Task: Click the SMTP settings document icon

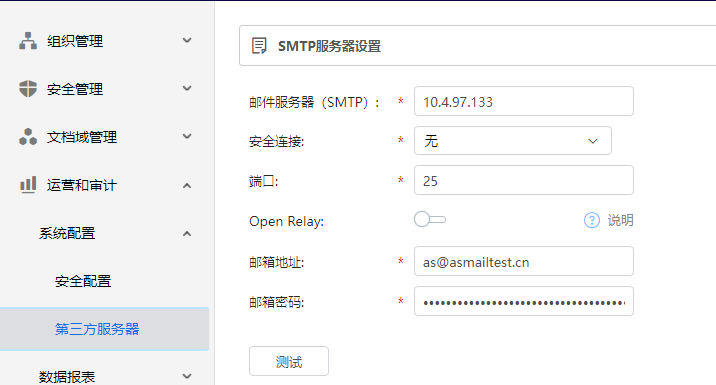Action: click(259, 46)
